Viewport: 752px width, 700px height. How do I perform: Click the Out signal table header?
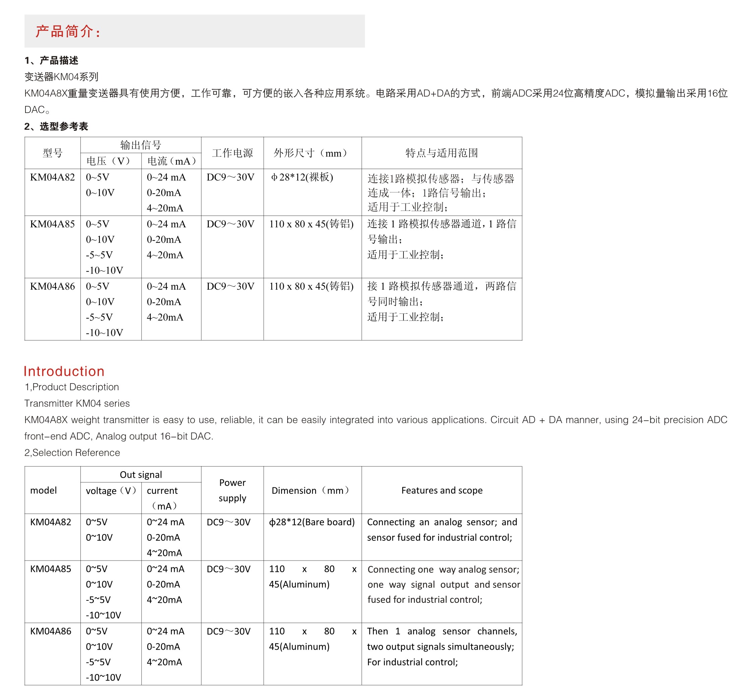(x=140, y=474)
